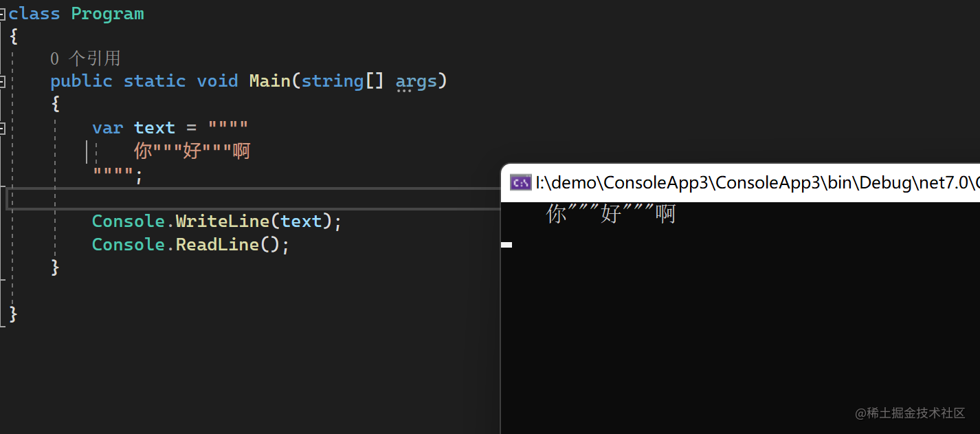Screen dimensions: 980x434
Task: Collapse the var text string region
Action: point(3,128)
